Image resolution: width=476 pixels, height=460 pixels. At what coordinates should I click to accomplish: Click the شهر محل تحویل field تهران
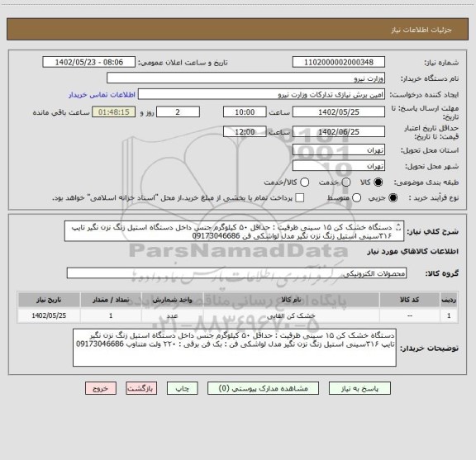(x=339, y=166)
